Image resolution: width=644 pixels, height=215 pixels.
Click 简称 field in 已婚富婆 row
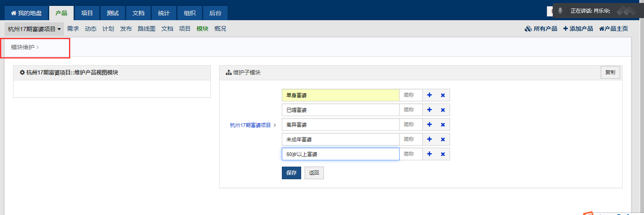[411, 110]
